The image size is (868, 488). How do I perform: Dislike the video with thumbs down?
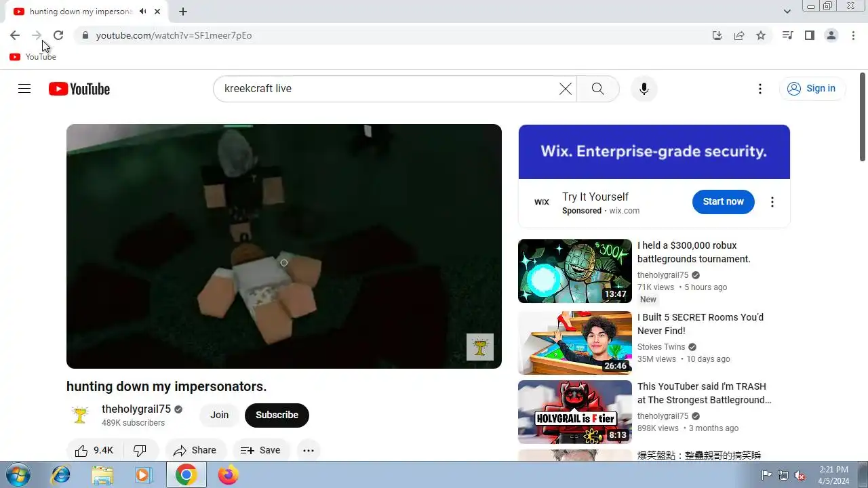140,450
